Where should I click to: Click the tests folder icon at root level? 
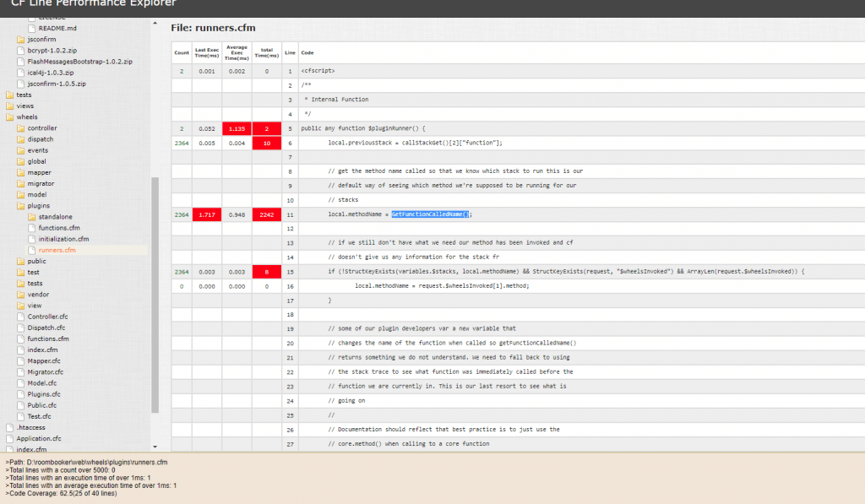pos(9,95)
